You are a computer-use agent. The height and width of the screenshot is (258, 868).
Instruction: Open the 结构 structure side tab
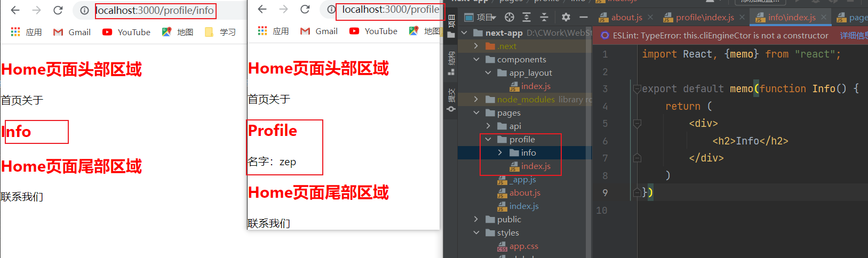(x=451, y=63)
